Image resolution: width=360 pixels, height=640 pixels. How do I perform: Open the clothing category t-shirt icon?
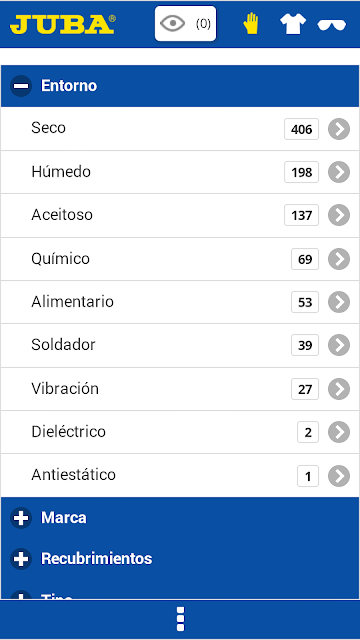tap(293, 24)
